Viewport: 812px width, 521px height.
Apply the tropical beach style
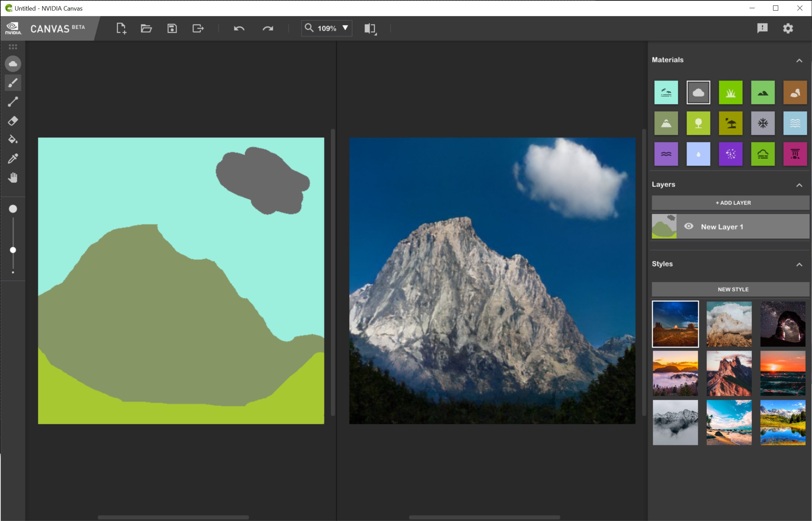coord(729,423)
